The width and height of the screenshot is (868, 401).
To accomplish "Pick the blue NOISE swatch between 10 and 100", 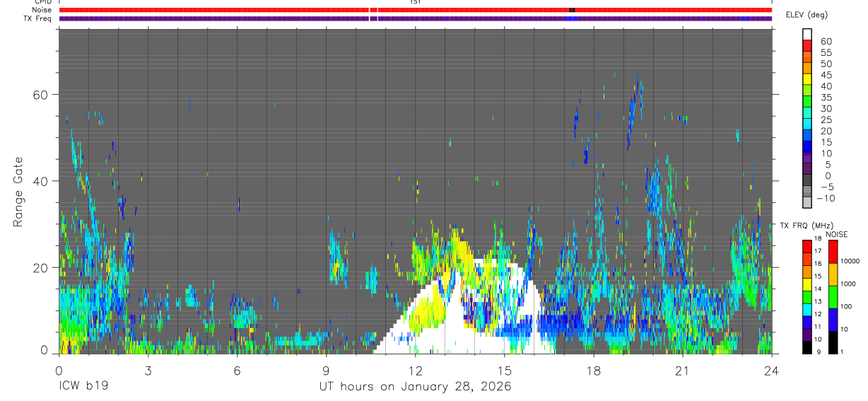I will [833, 319].
